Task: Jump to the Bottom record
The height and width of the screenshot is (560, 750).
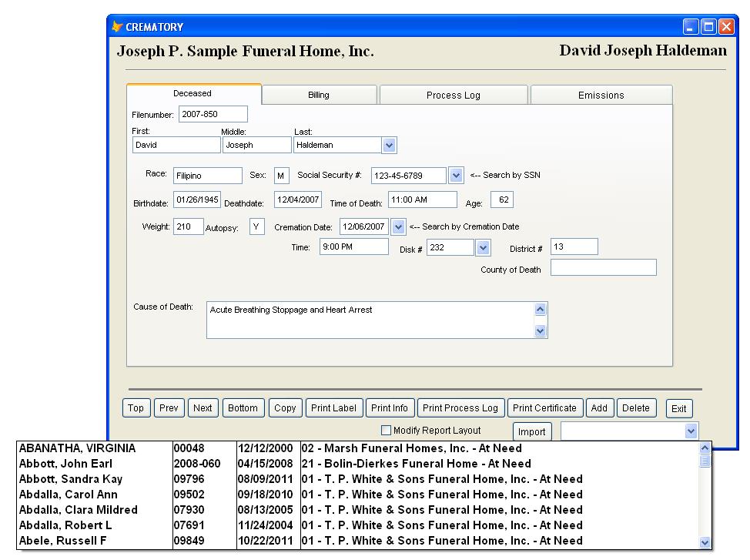Action: click(243, 407)
